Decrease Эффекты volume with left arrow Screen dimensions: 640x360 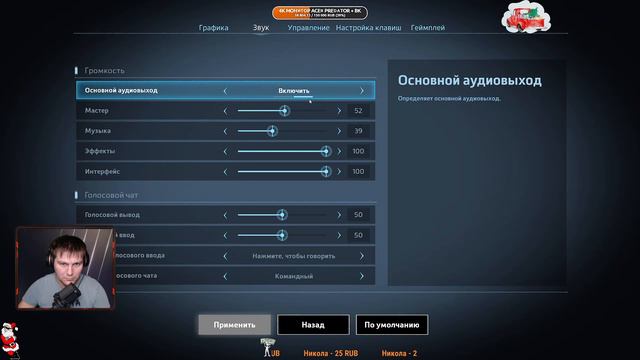(225, 151)
